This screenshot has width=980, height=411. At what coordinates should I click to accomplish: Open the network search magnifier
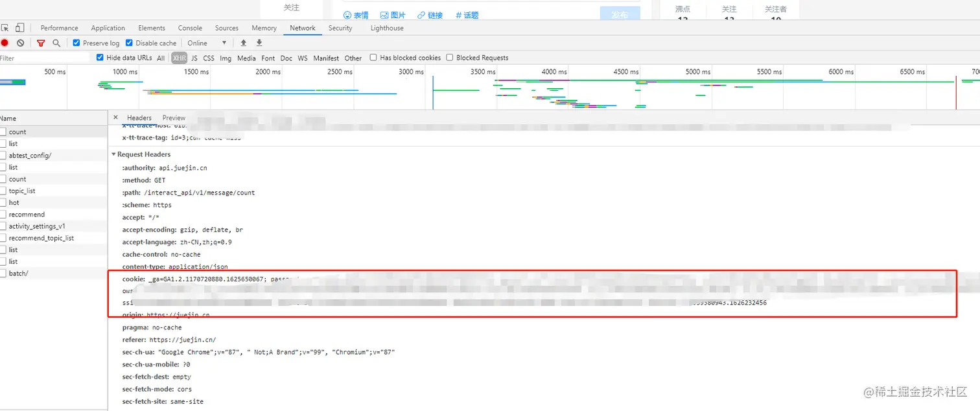56,43
